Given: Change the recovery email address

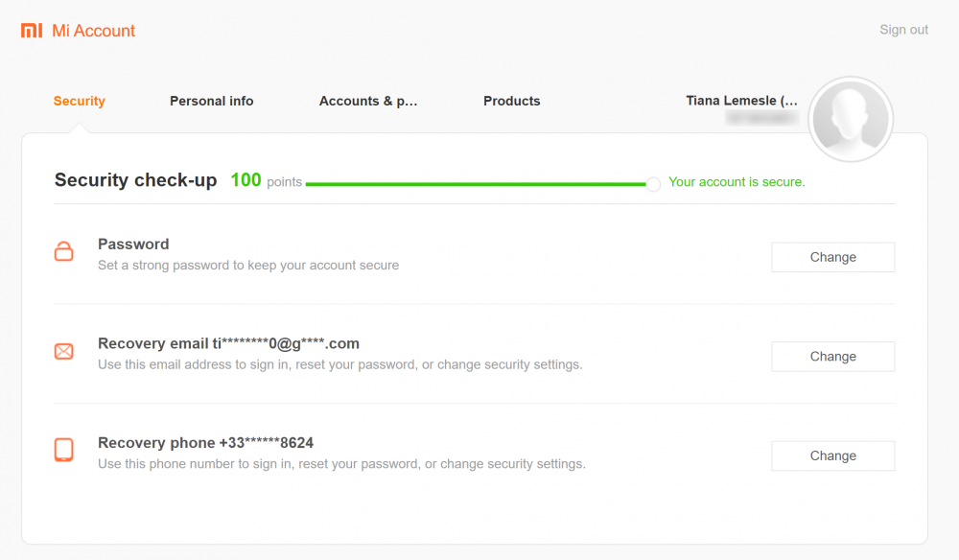Looking at the screenshot, I should click(x=832, y=356).
